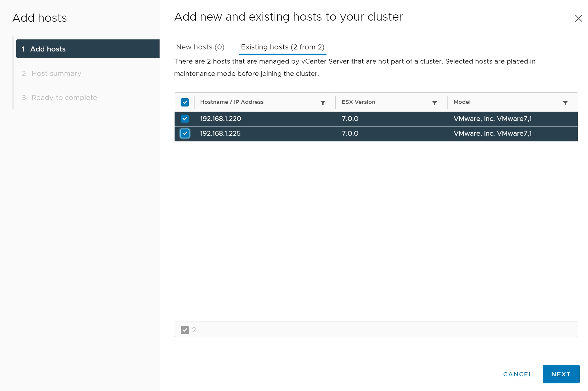This screenshot has height=391, width=588.
Task: Open the Ready to complete step
Action: coord(64,98)
